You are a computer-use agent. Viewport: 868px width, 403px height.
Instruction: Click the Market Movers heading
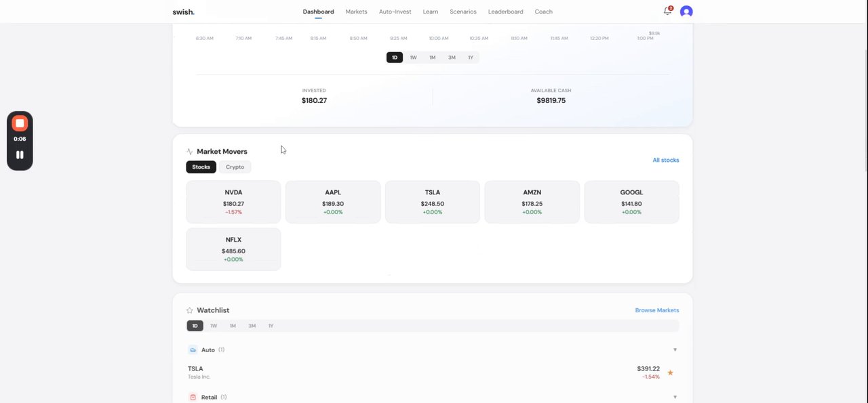tap(222, 152)
